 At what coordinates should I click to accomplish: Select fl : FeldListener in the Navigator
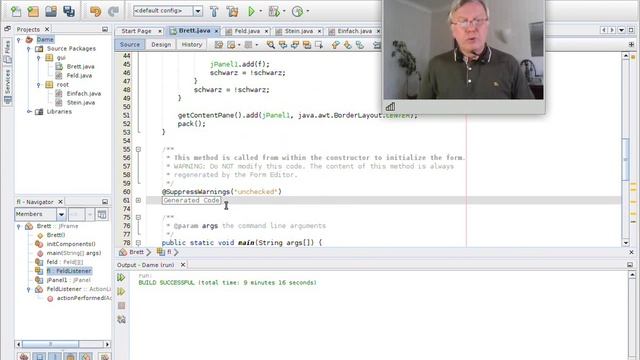(69, 271)
